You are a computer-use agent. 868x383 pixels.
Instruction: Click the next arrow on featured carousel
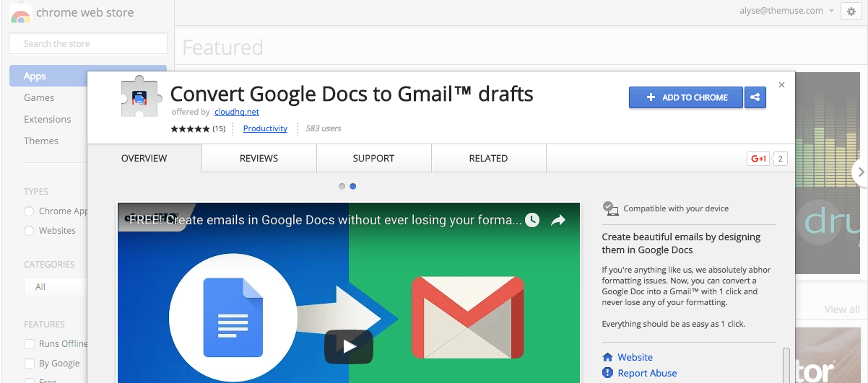859,172
